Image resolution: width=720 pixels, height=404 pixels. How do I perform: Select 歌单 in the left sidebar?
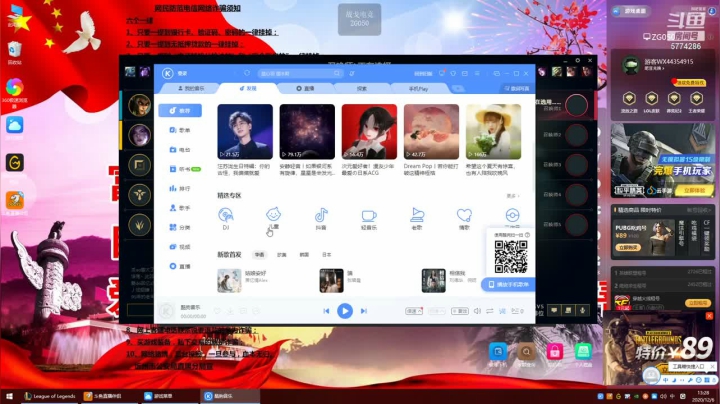(x=180, y=130)
